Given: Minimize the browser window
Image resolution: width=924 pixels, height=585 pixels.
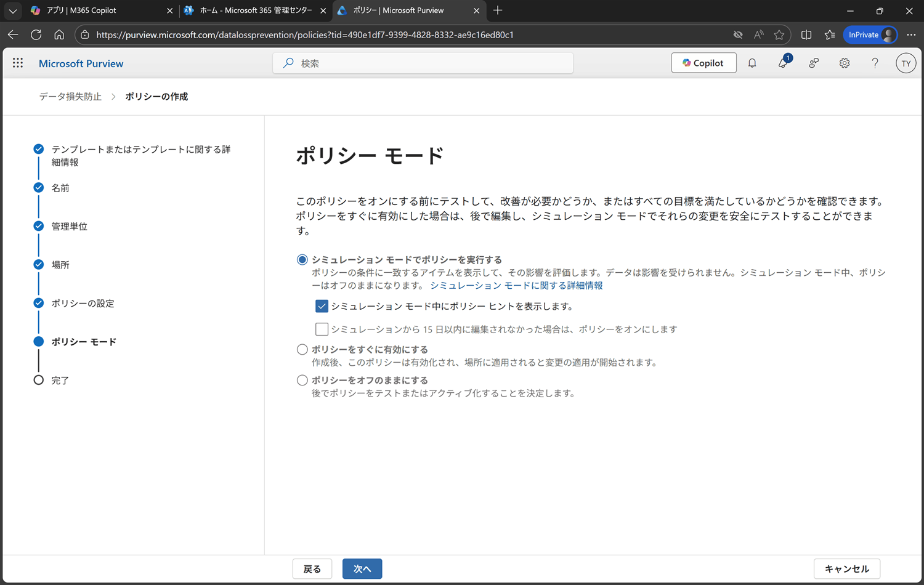Looking at the screenshot, I should 850,10.
